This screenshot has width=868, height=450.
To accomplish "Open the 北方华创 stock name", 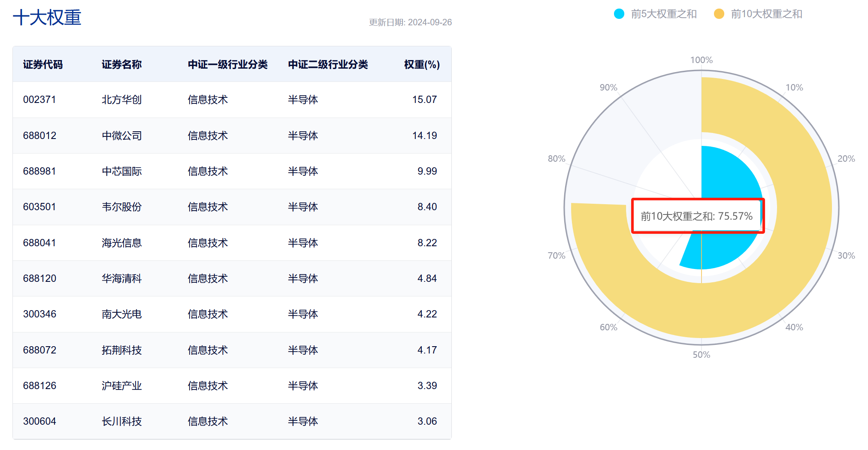I will tap(121, 100).
